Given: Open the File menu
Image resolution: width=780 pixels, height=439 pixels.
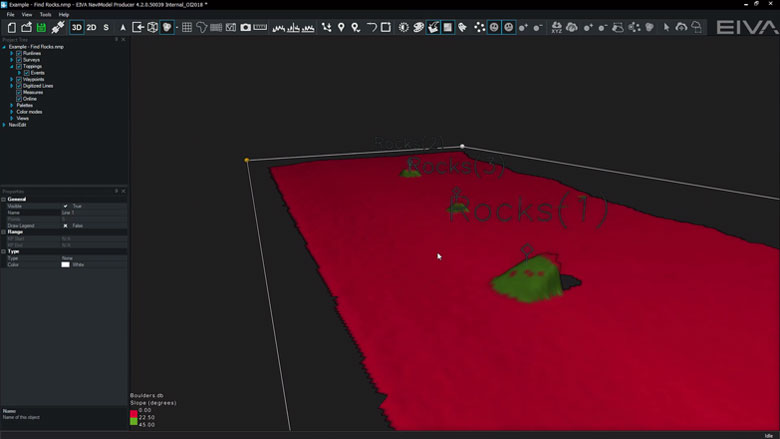Looking at the screenshot, I should pos(11,15).
